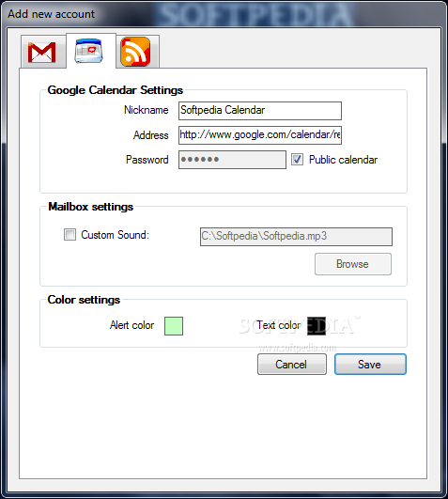The height and width of the screenshot is (499, 448).
Task: Save the new account settings
Action: tap(370, 364)
